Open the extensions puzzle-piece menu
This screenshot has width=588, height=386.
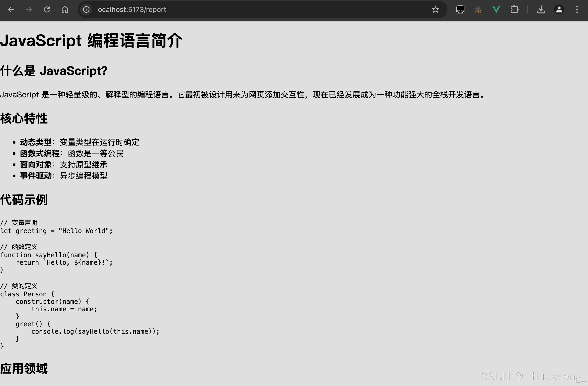[514, 9]
